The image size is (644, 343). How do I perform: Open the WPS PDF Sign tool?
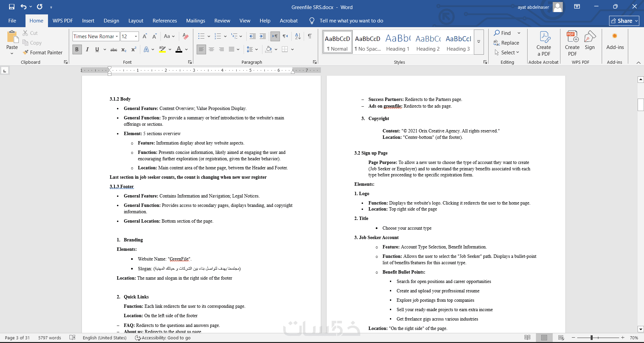(x=590, y=41)
